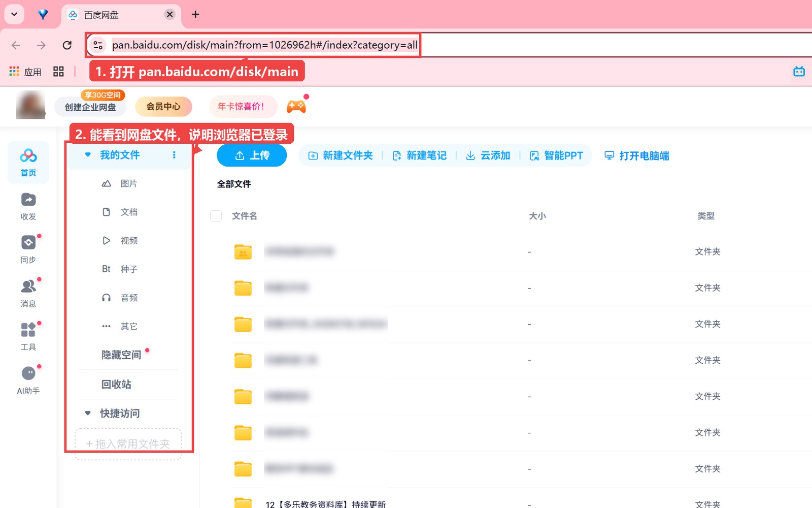Collapse the 快捷访问 section
Viewport: 812px width, 508px height.
(x=88, y=413)
